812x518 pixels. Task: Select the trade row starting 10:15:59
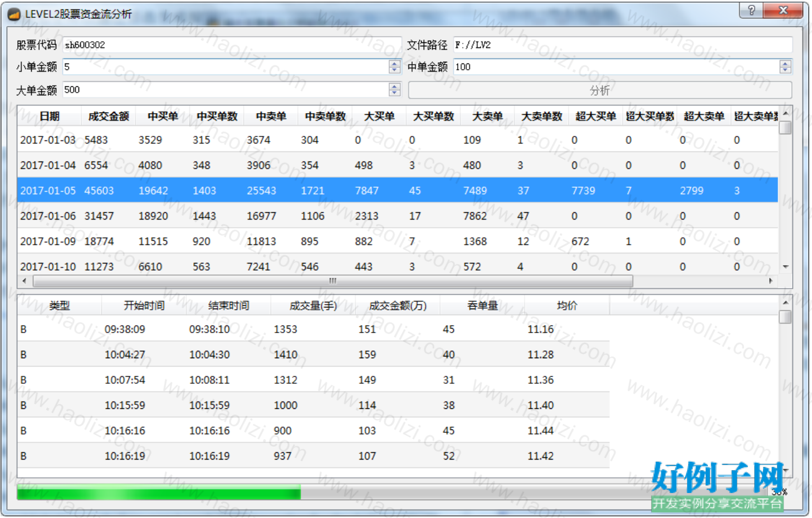314,405
